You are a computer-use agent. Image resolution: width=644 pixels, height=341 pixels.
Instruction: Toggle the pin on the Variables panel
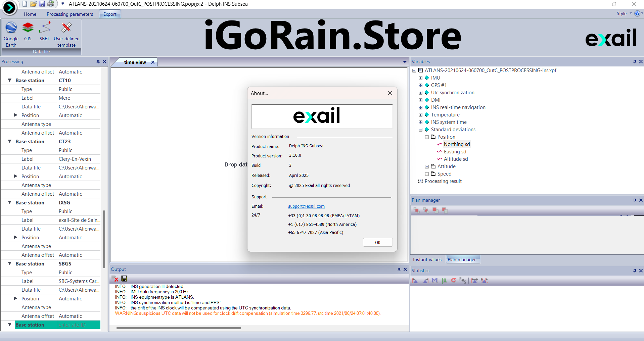click(x=635, y=62)
